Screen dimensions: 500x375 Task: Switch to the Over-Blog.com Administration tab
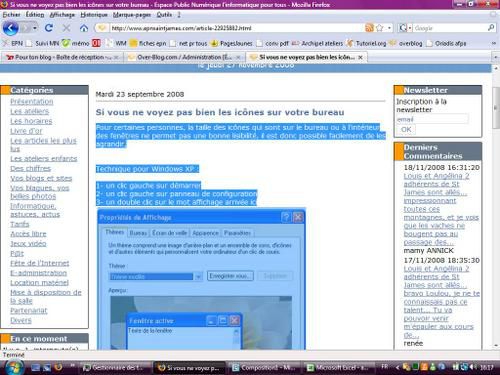[184, 57]
